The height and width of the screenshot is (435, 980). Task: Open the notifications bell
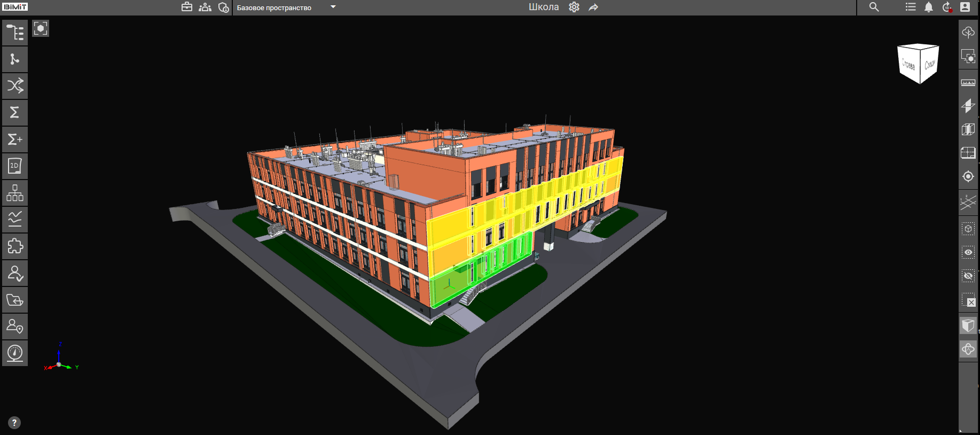(929, 7)
